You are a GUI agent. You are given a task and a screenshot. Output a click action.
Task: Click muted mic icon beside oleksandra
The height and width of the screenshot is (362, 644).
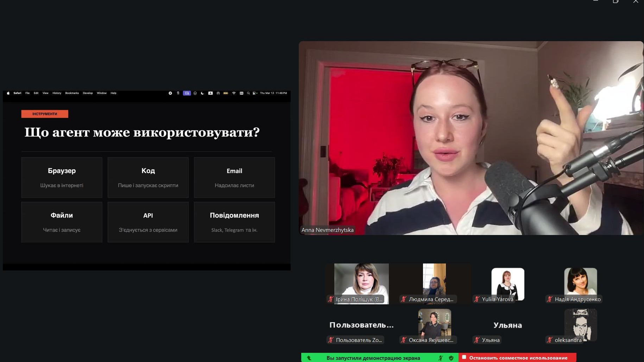[550, 340]
